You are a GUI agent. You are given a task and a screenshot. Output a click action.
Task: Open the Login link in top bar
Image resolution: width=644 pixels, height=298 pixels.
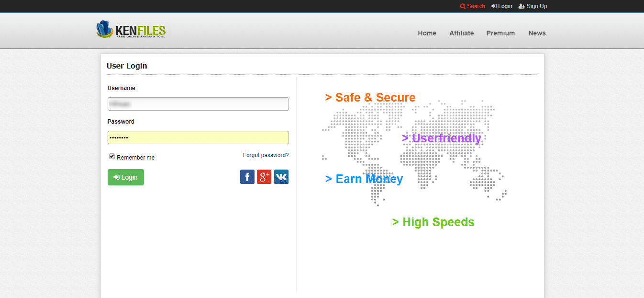pyautogui.click(x=501, y=6)
